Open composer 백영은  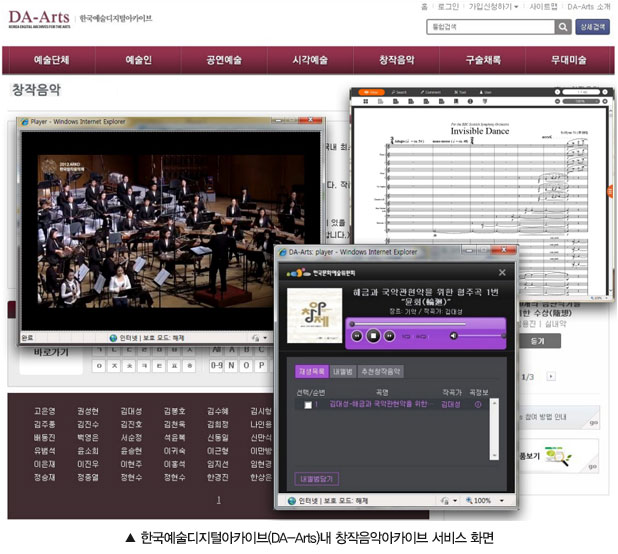(87, 437)
